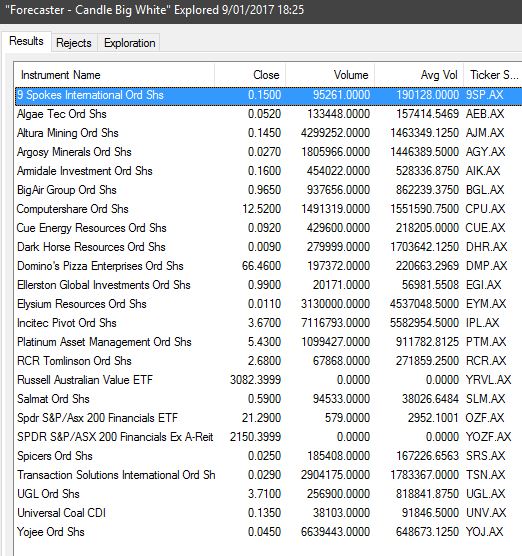Select the Spicers Ord Shs row
Image resolution: width=522 pixels, height=556 pixels.
pyautogui.click(x=268, y=456)
